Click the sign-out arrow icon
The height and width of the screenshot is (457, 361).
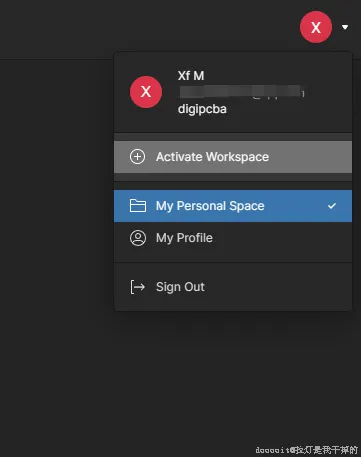pos(137,287)
